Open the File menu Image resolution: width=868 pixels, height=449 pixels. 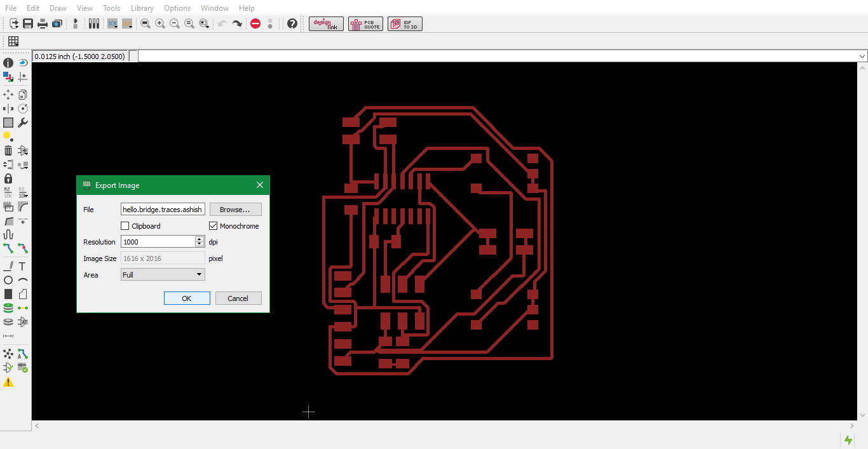pyautogui.click(x=11, y=8)
